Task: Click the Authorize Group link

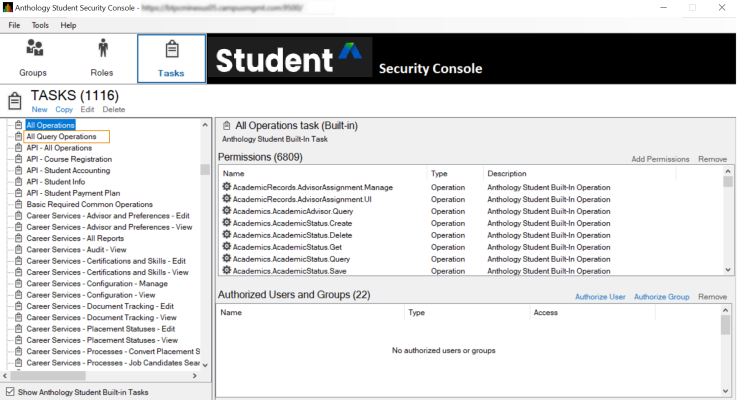Action: pos(661,297)
